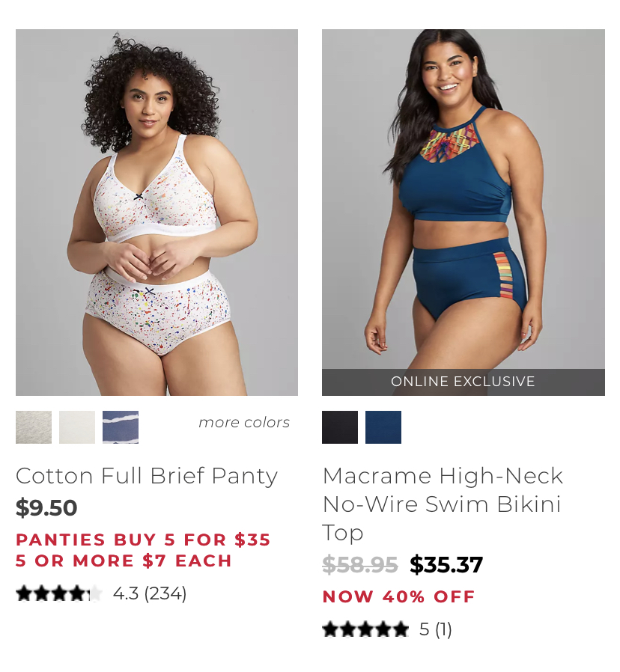Image resolution: width=620 pixels, height=672 pixels.
Task: Select the heather gray color swatch
Action: pyautogui.click(x=34, y=427)
